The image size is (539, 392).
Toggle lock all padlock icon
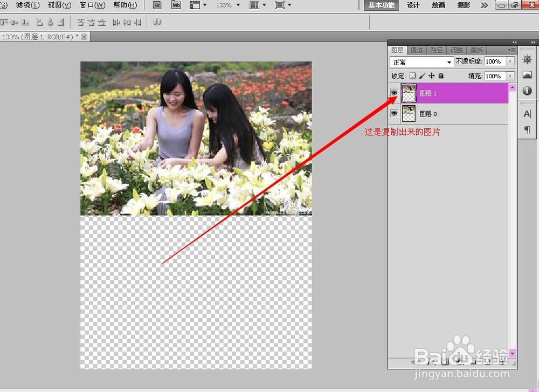pyautogui.click(x=441, y=75)
